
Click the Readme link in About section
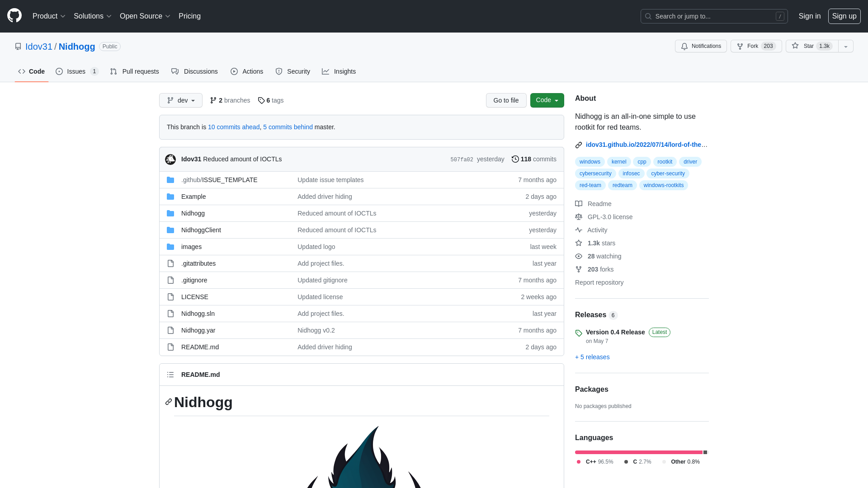tap(599, 204)
